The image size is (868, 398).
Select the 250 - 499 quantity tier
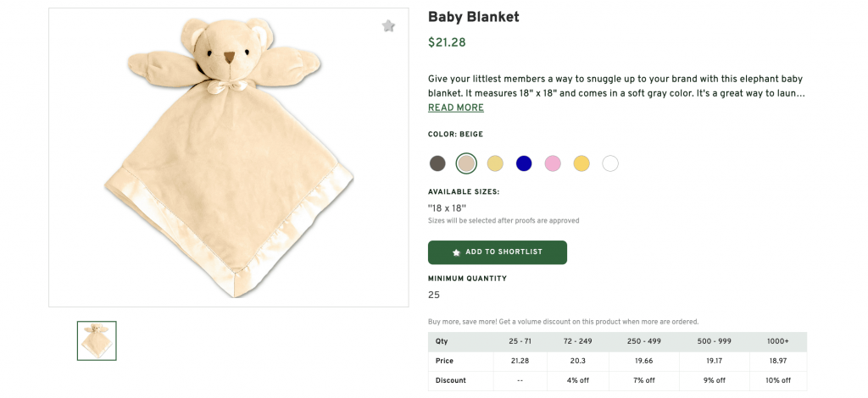tap(646, 341)
